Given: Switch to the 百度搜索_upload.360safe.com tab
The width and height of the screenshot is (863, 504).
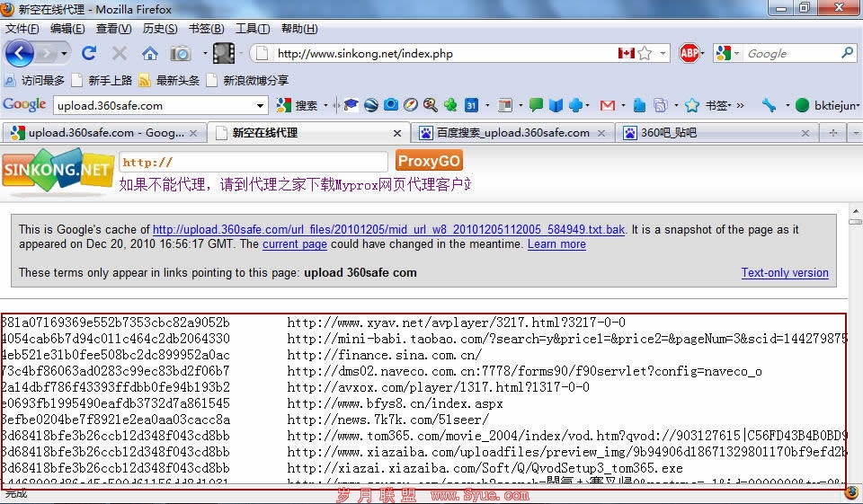Looking at the screenshot, I should click(513, 133).
